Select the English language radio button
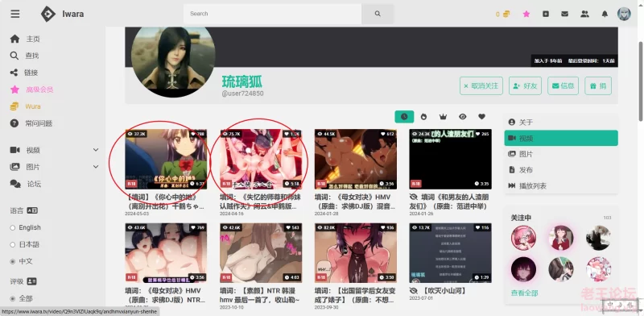This screenshot has height=316, width=644. [x=12, y=227]
